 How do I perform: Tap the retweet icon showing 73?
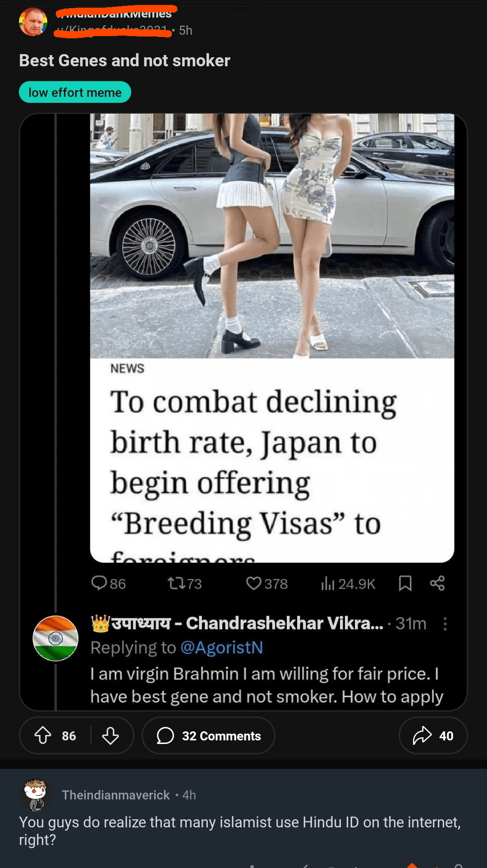176,583
